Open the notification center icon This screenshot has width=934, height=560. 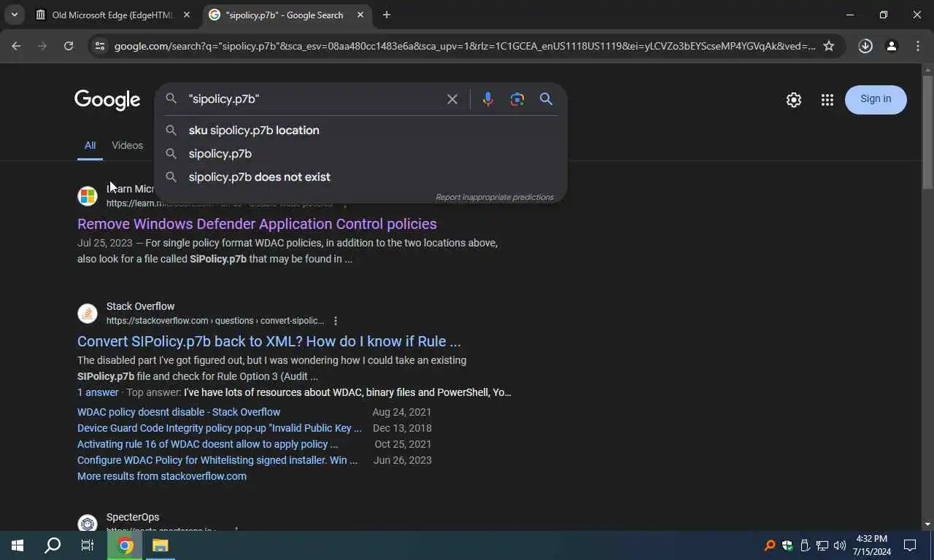coord(910,545)
